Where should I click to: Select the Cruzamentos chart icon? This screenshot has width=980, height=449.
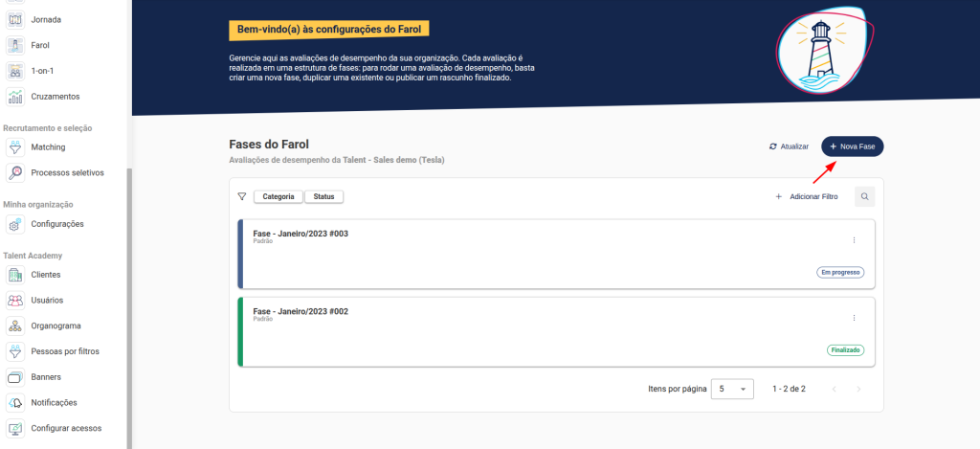(15, 97)
